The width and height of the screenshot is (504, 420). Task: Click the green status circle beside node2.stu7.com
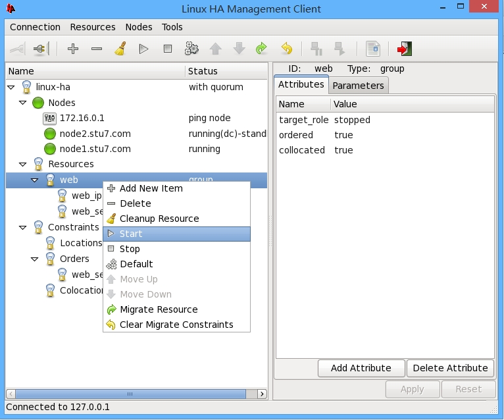tap(50, 134)
